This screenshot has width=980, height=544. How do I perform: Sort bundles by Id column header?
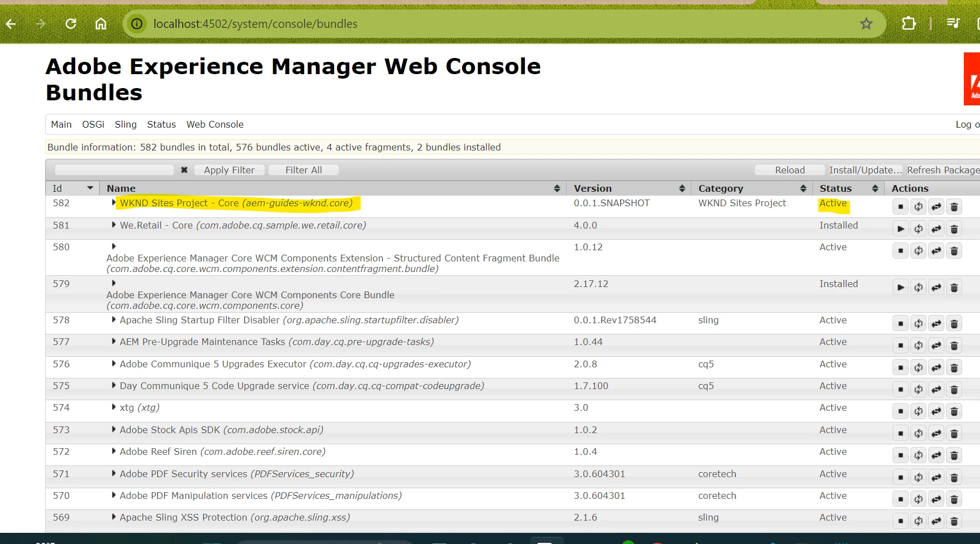(x=72, y=188)
